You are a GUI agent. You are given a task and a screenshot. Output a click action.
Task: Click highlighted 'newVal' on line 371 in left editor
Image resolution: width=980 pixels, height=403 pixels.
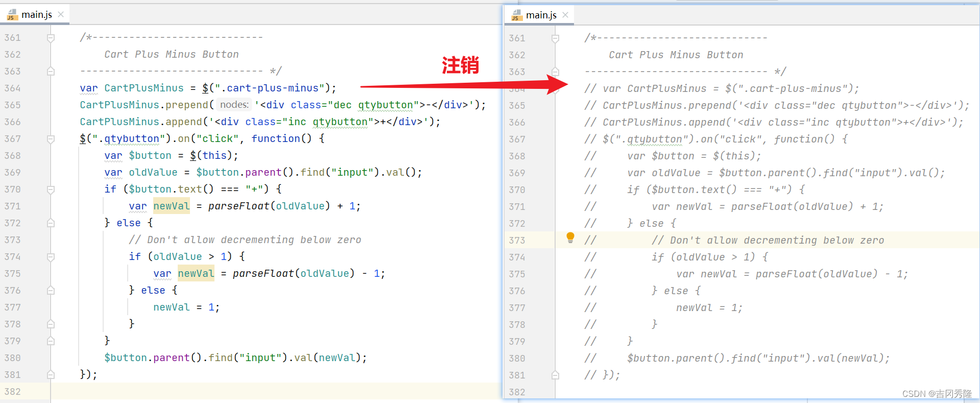(172, 206)
